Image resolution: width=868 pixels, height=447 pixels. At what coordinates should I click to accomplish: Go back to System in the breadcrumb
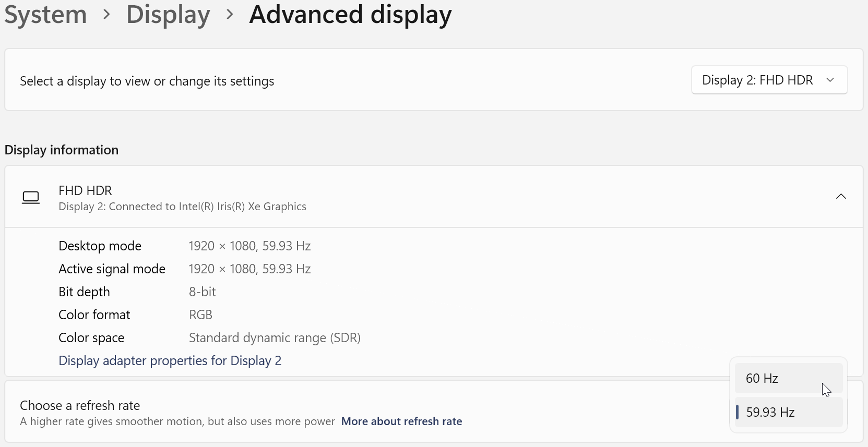45,15
